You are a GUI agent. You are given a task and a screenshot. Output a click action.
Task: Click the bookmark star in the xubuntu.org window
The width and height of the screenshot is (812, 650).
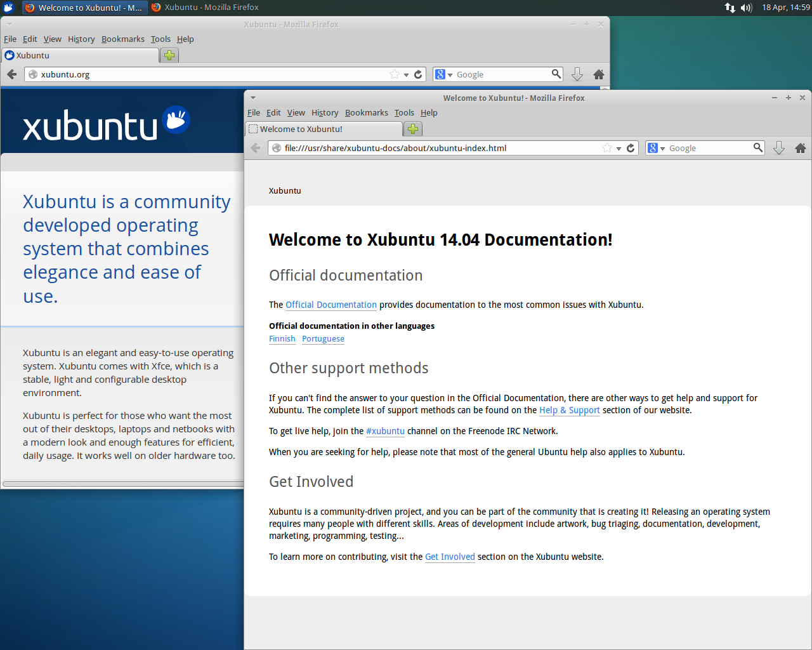pos(395,74)
